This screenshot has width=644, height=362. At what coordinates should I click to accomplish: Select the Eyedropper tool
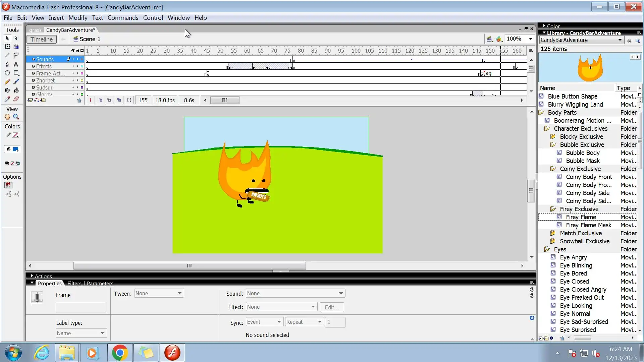pos(7,99)
